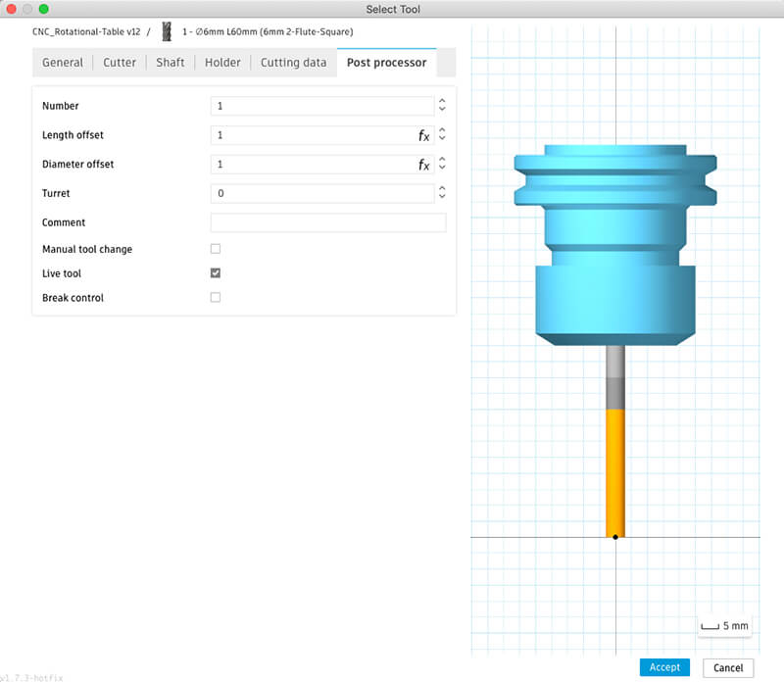Open the Holder tab
784x682 pixels.
(x=222, y=63)
